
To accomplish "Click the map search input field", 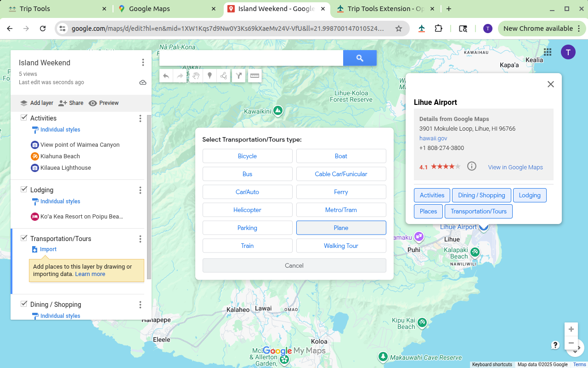I will coord(251,58).
